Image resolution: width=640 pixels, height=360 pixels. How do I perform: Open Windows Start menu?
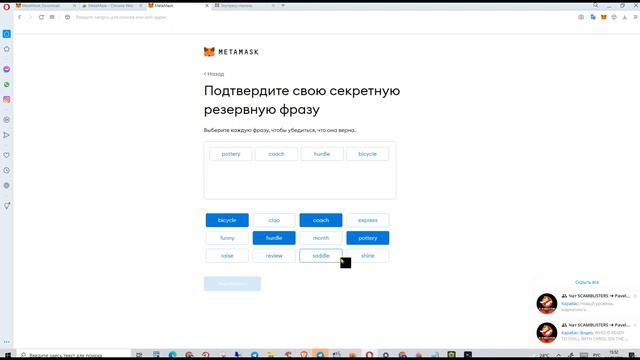(7, 356)
